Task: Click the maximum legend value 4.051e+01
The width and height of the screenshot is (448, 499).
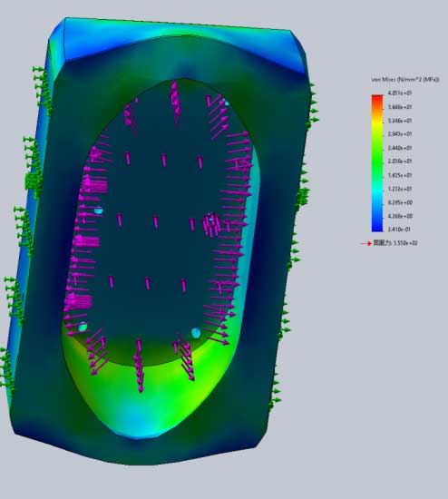Action: pos(400,93)
